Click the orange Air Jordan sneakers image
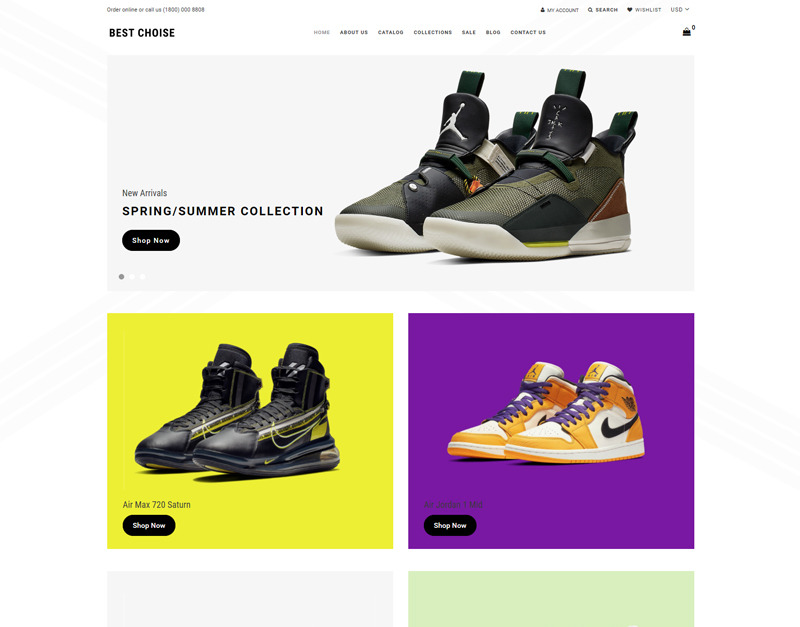This screenshot has width=800, height=627. (x=546, y=412)
